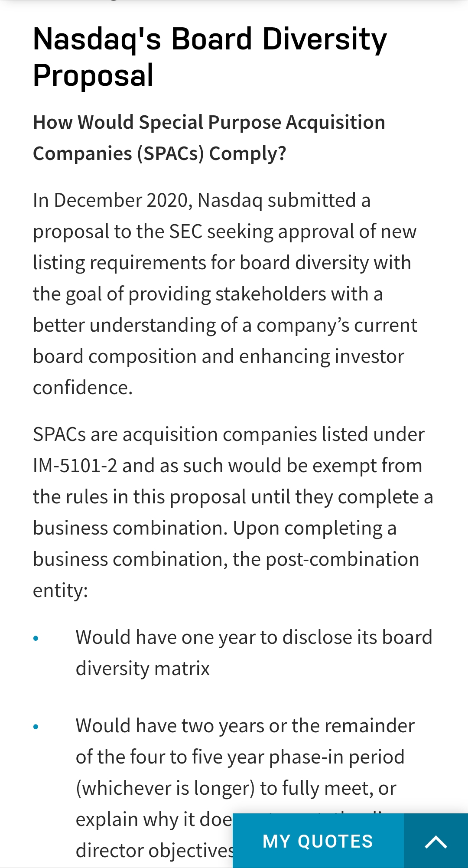This screenshot has height=868, width=468.
Task: Click the text (whichever is longer)
Action: coord(165,788)
